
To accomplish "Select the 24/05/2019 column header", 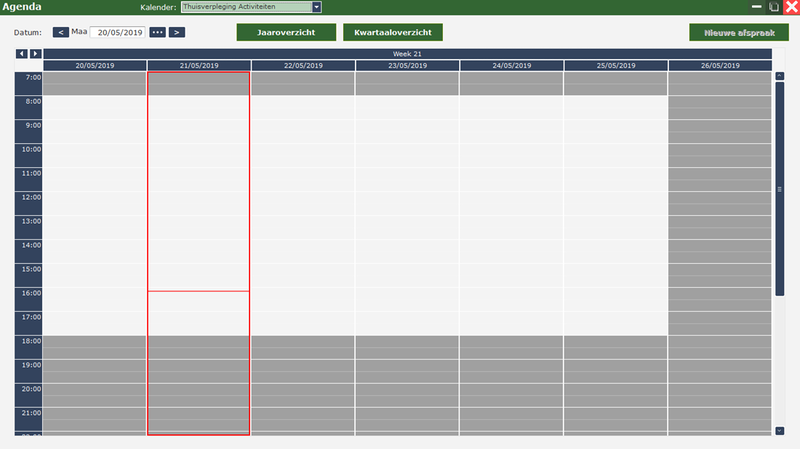I will tap(511, 65).
